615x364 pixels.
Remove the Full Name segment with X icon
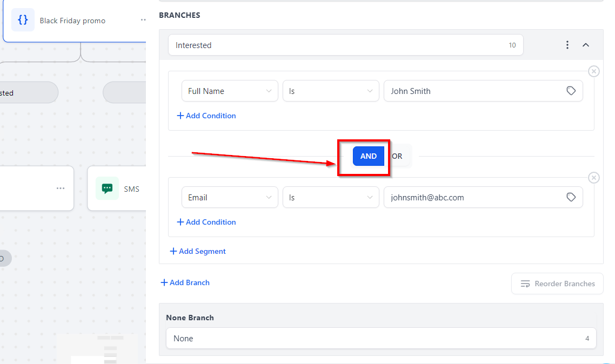(x=594, y=71)
